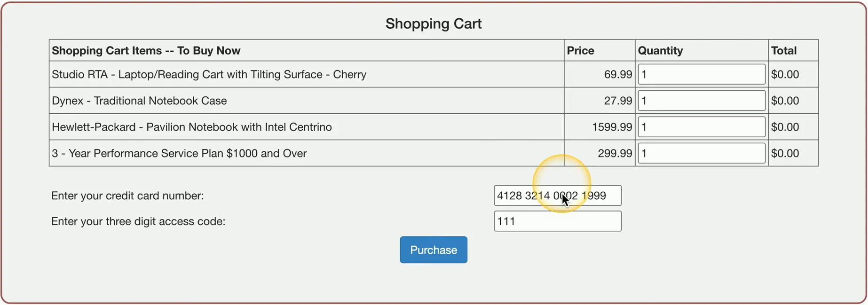Click the "Enter your credit card number" label

click(127, 196)
